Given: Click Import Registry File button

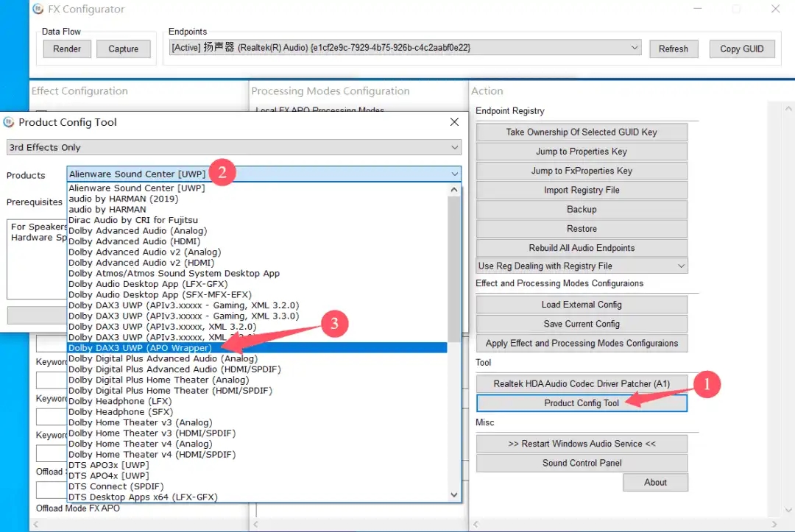Looking at the screenshot, I should click(582, 190).
